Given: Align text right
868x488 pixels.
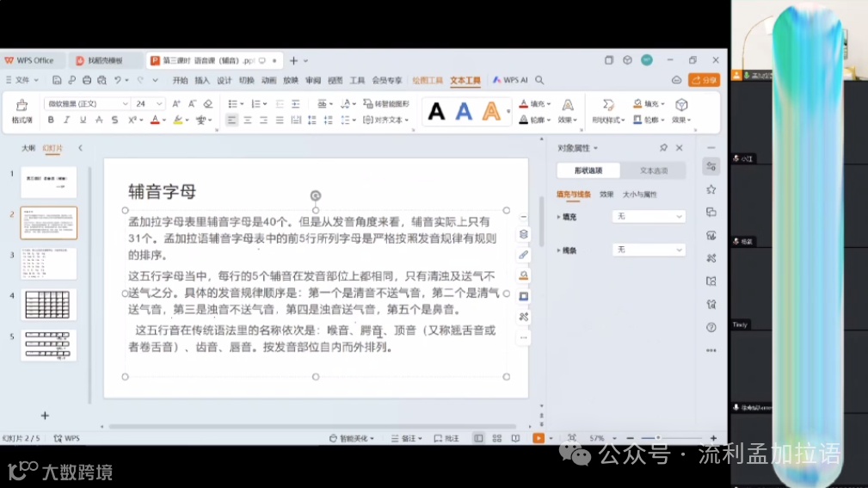Looking at the screenshot, I should [x=263, y=120].
